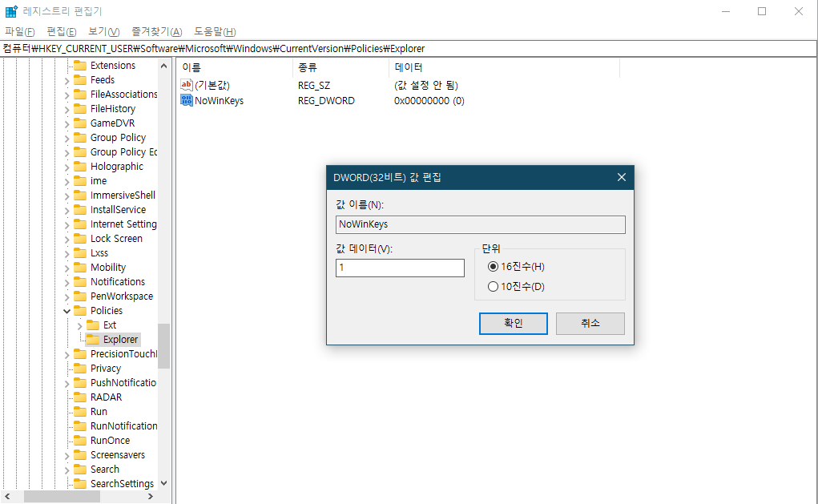
Task: Click the 종류 column header
Action: pyautogui.click(x=341, y=67)
